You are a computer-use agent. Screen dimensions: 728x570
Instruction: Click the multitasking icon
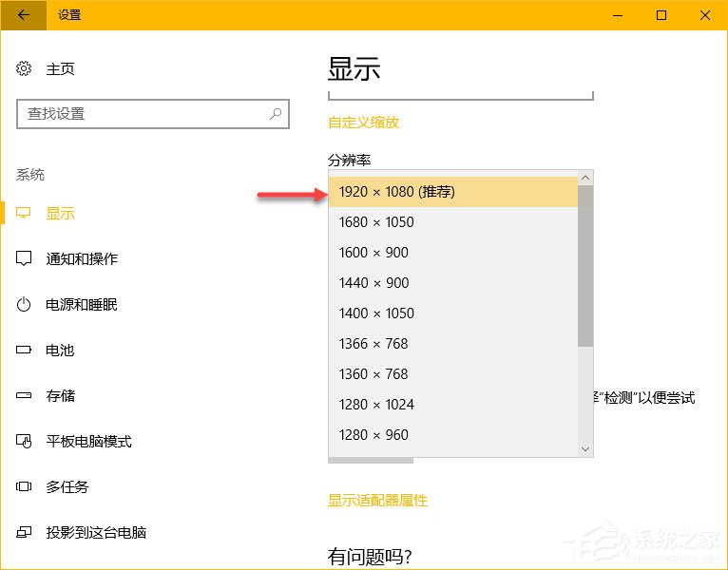24,486
